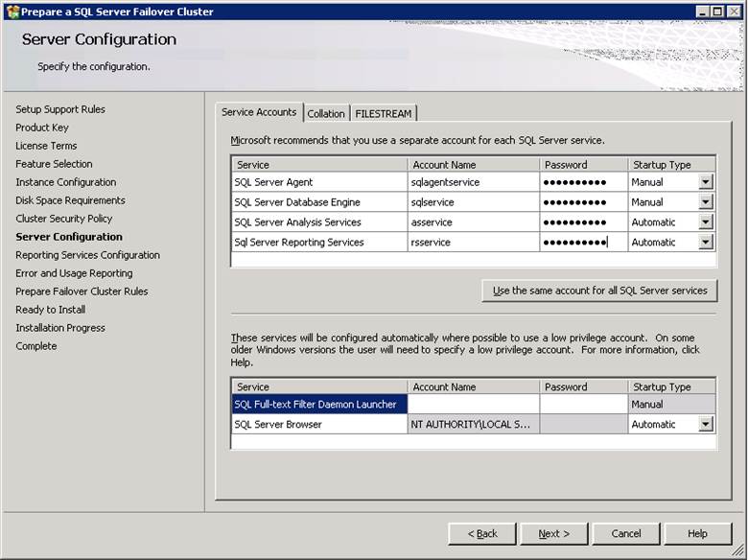
Task: Select the SQL Server Agent service row
Action: pos(319,182)
